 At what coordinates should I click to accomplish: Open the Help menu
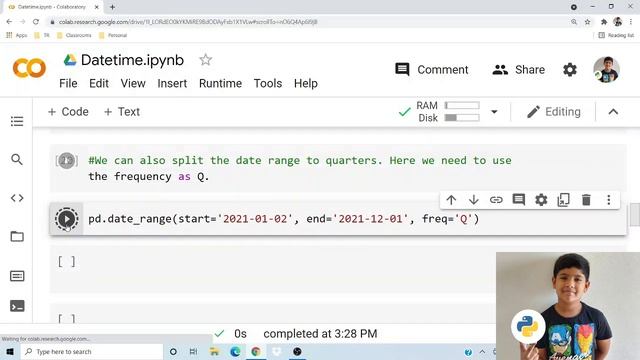[x=306, y=83]
